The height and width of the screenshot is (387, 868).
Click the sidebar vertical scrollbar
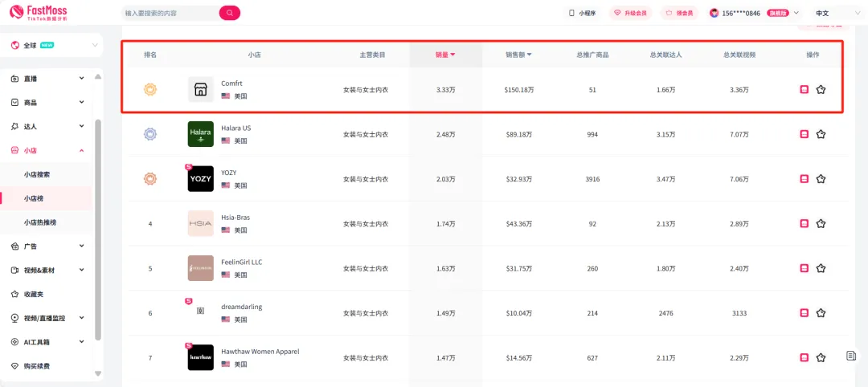[99, 230]
